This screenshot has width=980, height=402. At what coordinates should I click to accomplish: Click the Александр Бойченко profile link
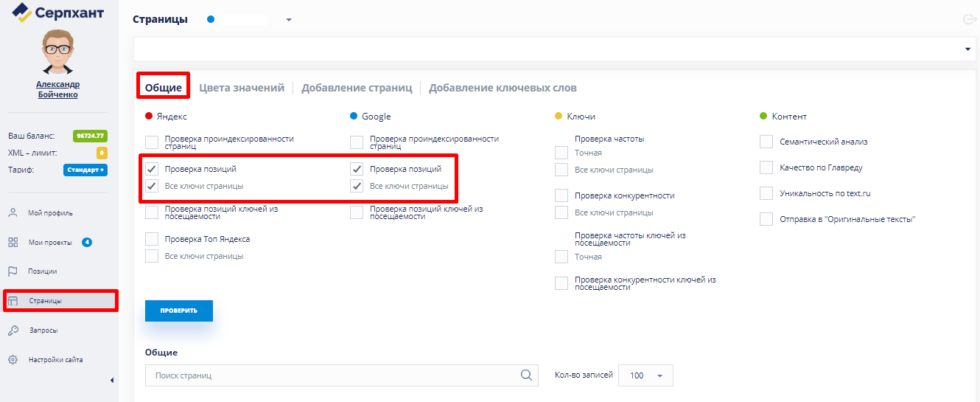(58, 89)
